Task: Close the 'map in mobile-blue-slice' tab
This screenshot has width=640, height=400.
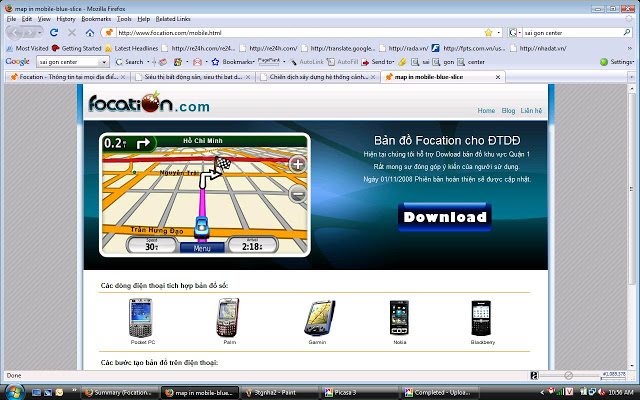Action: (498, 77)
